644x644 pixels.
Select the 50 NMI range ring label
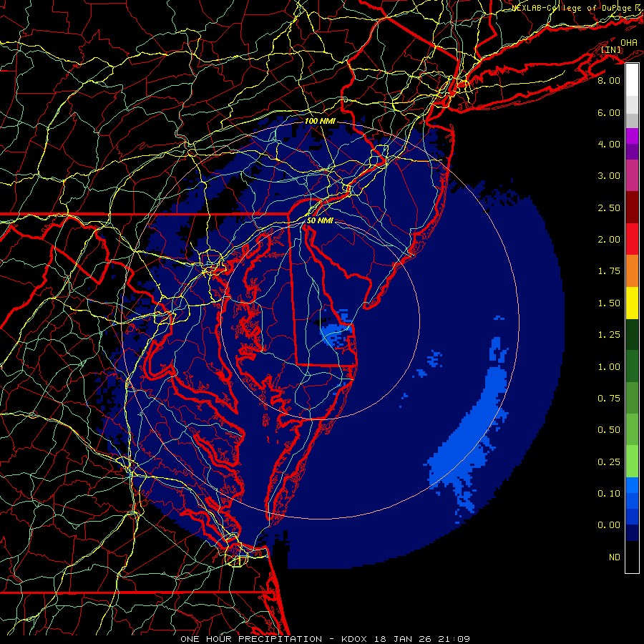[x=320, y=220]
